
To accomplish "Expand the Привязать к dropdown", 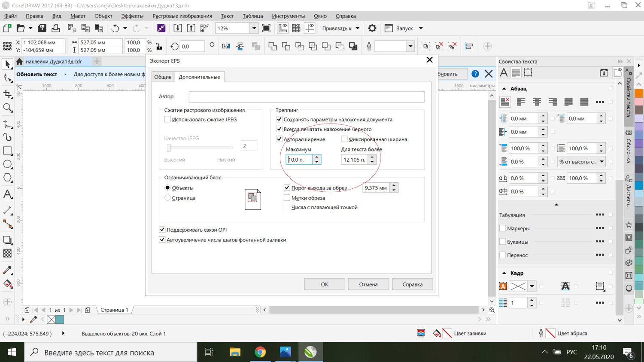I will 357,28.
